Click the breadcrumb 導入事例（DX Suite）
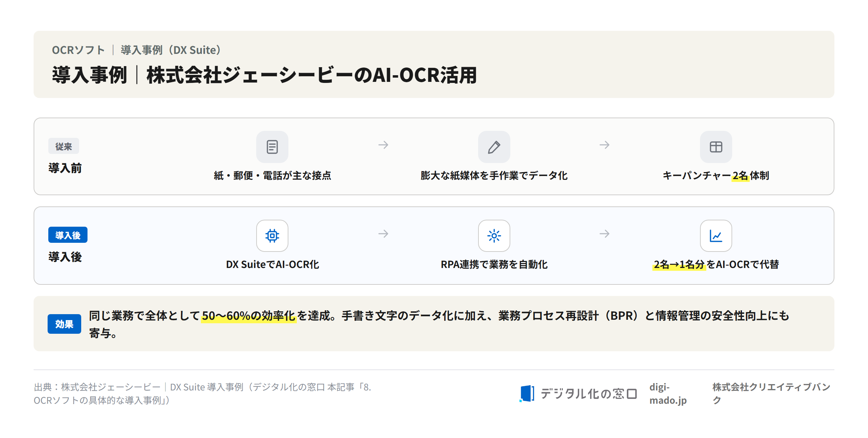 pyautogui.click(x=171, y=50)
